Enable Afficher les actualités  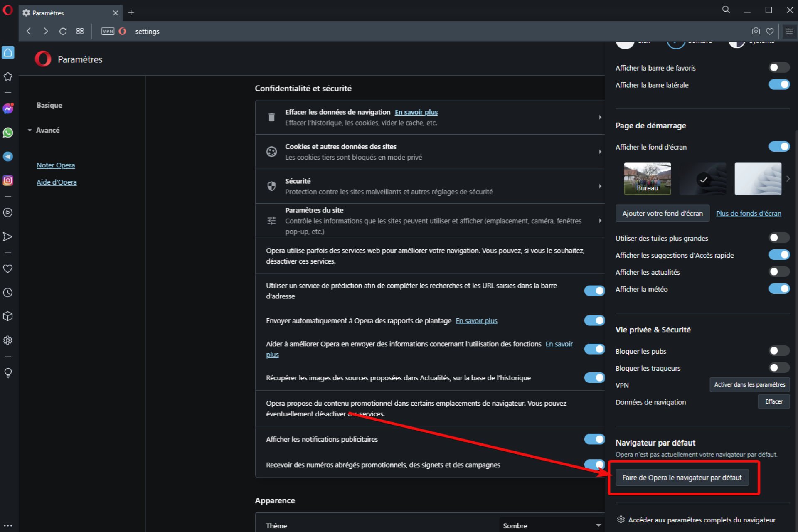779,271
